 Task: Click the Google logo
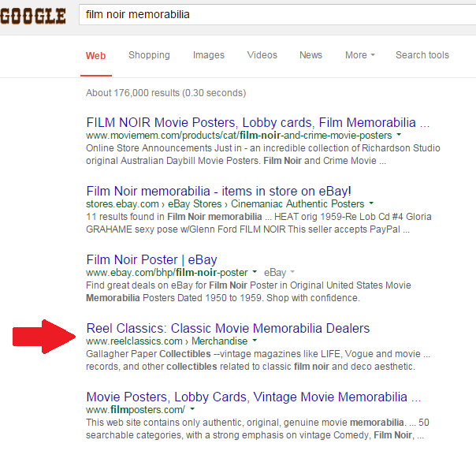click(x=33, y=16)
